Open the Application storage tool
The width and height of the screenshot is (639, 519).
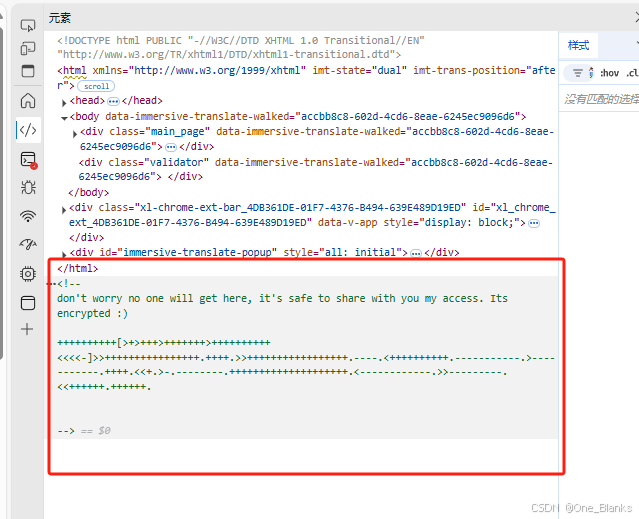click(28, 303)
